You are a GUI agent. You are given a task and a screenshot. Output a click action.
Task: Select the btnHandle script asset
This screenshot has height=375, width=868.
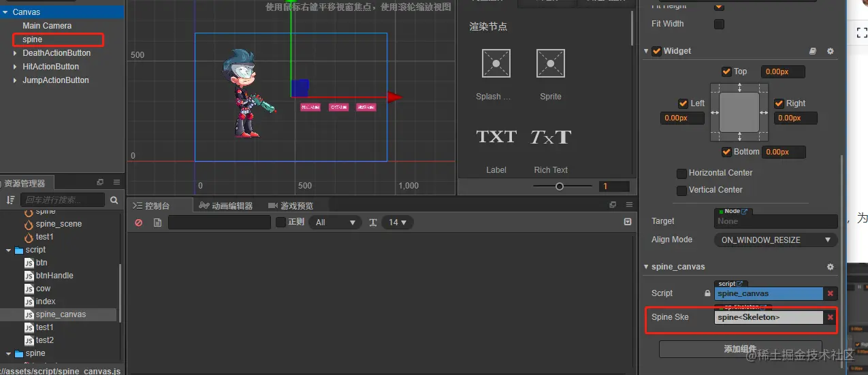point(54,276)
